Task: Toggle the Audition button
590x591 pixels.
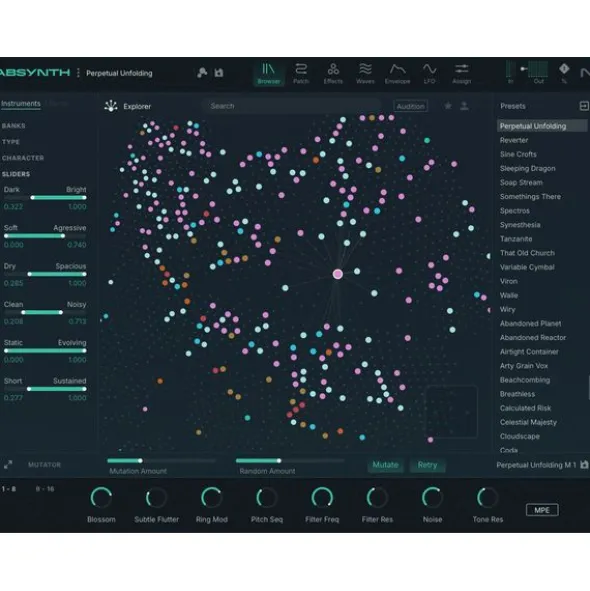Action: [410, 106]
